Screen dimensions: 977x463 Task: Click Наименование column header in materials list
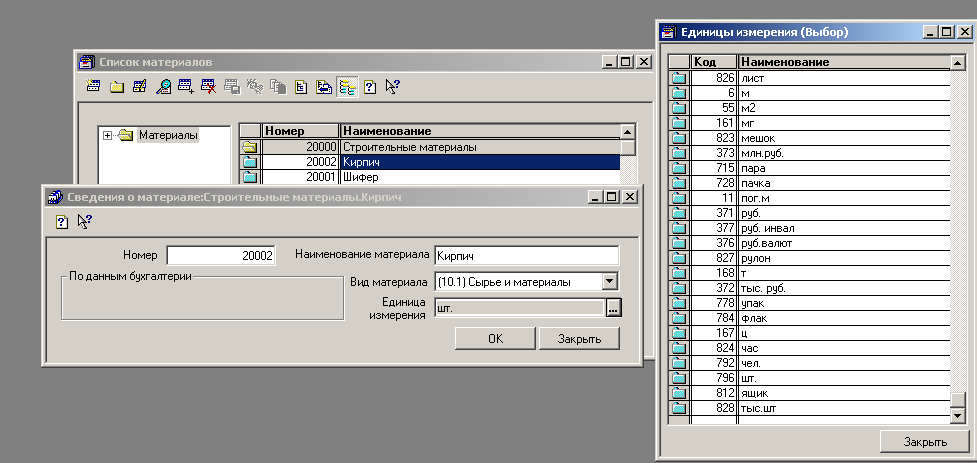click(480, 131)
